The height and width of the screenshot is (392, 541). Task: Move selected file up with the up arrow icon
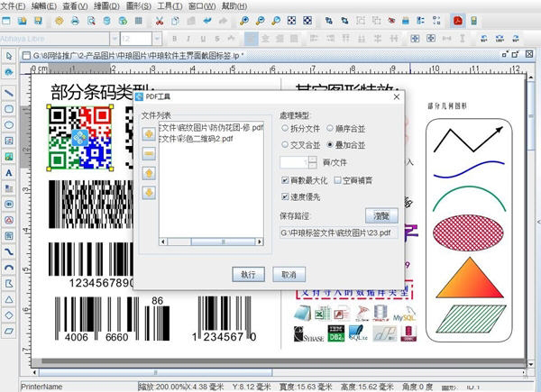point(149,173)
